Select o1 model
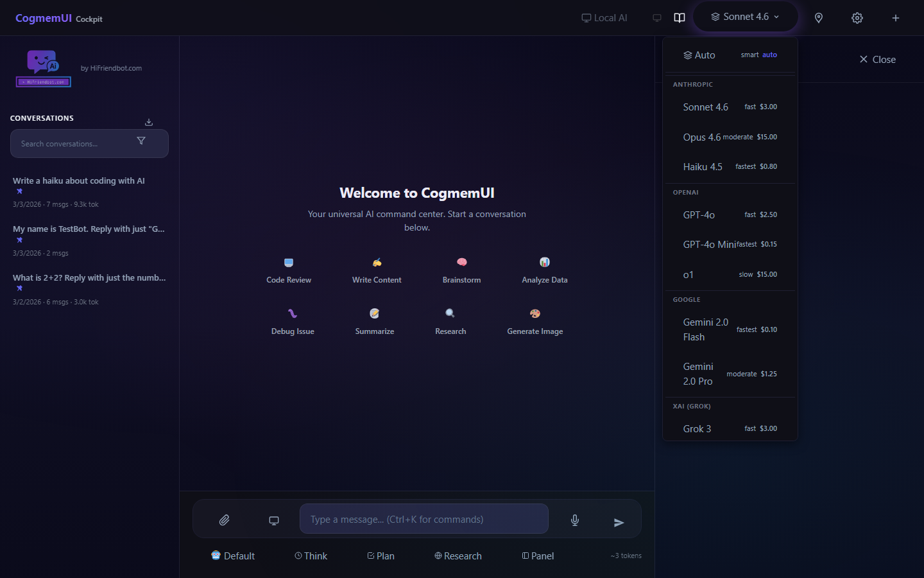Viewport: 924px width, 578px height. [x=730, y=274]
